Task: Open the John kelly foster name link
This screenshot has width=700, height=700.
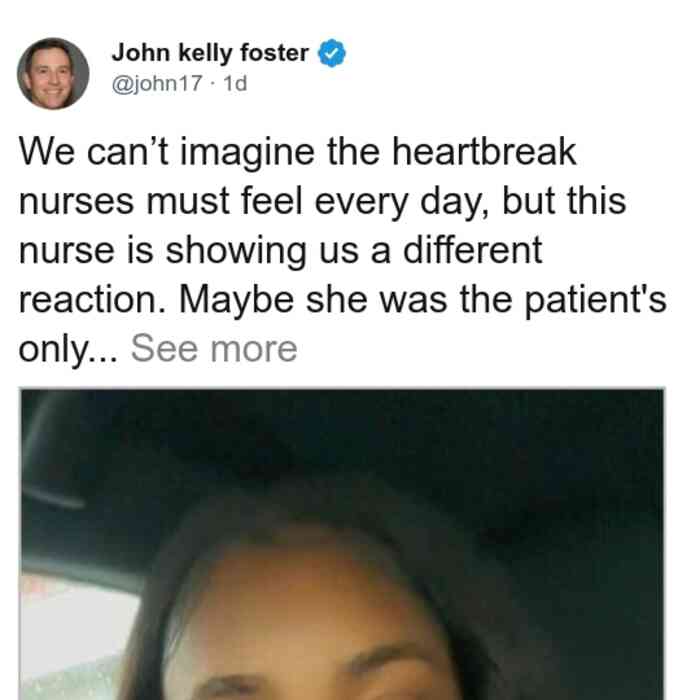Action: pyautogui.click(x=210, y=53)
